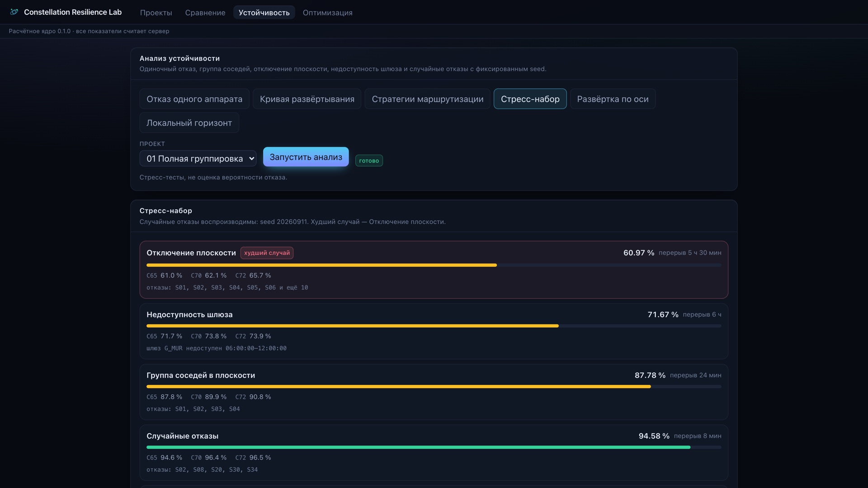Pick the Локальный горизонт mode
868x488 pixels.
189,123
